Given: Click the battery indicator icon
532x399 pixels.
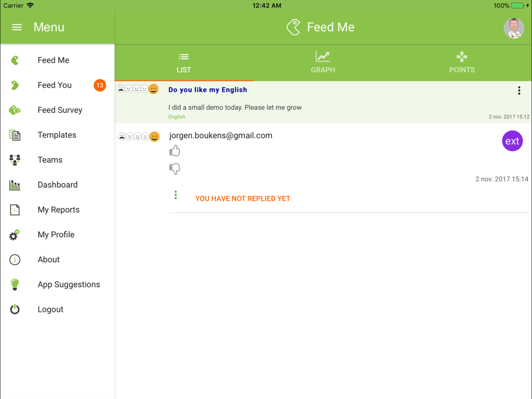Looking at the screenshot, I should [518, 5].
